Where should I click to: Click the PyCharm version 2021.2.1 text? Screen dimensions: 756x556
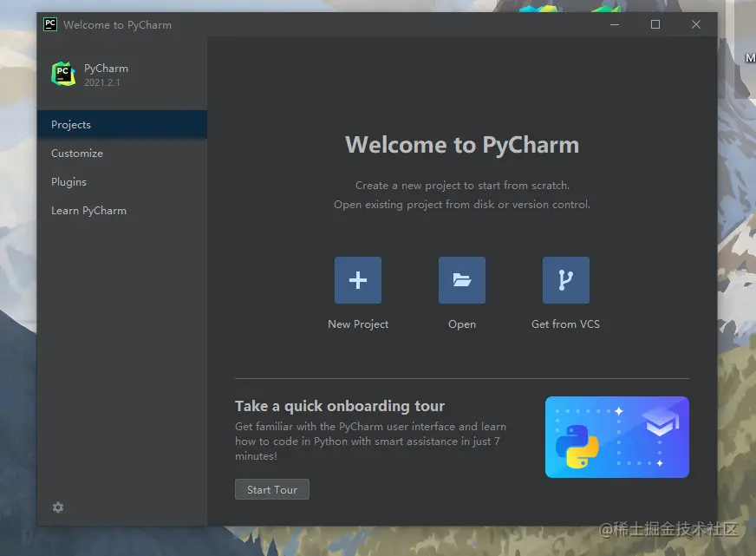point(101,82)
